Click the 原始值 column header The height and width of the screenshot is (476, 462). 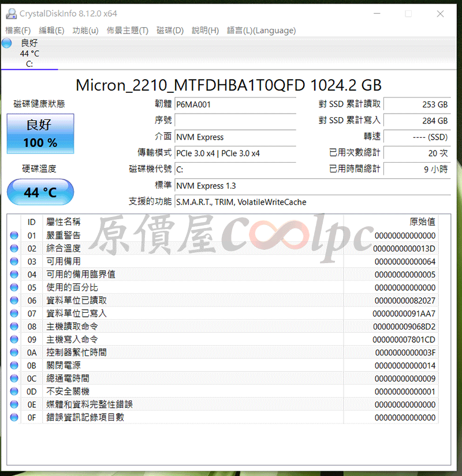click(x=423, y=222)
